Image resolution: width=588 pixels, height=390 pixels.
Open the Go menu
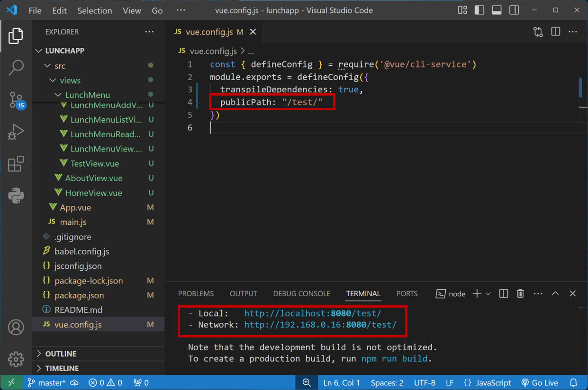(x=157, y=10)
